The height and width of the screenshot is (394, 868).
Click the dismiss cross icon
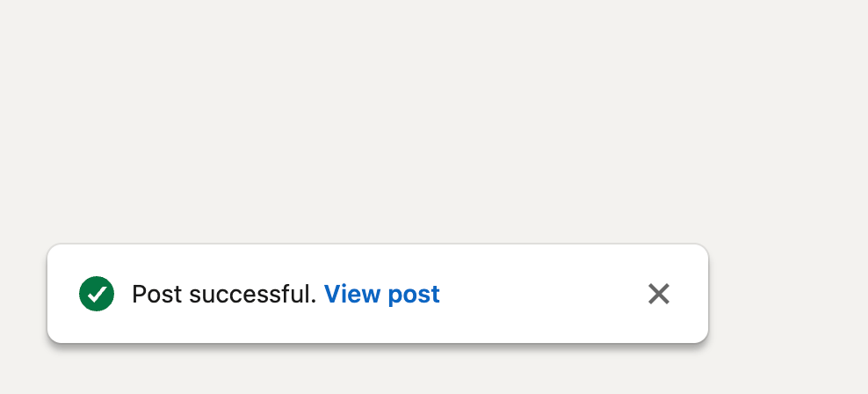pyautogui.click(x=658, y=294)
